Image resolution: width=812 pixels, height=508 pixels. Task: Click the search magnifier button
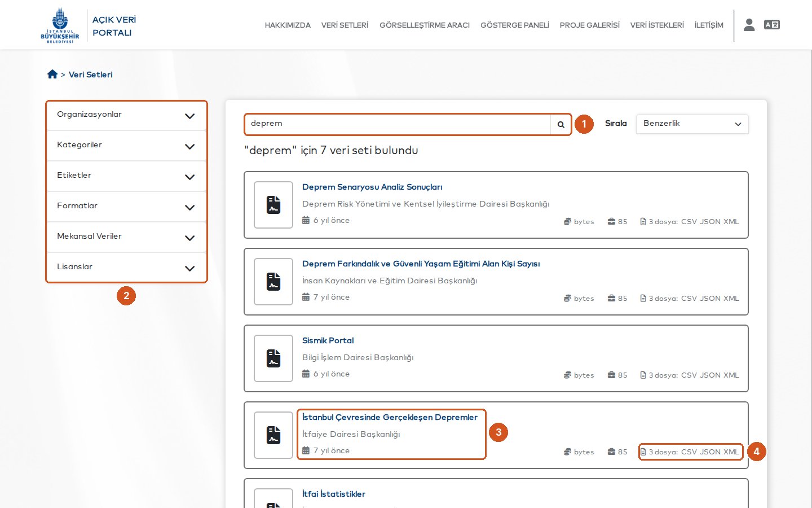[x=561, y=125]
